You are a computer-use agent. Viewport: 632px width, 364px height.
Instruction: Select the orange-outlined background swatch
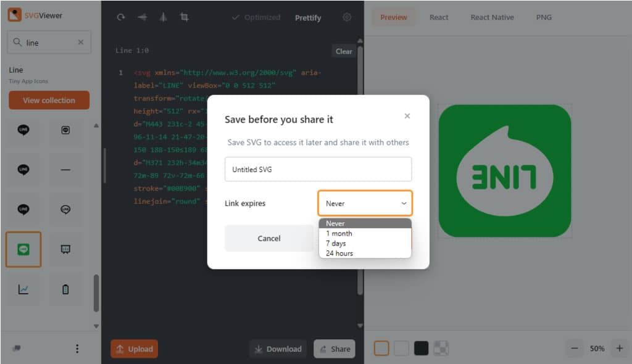point(381,349)
